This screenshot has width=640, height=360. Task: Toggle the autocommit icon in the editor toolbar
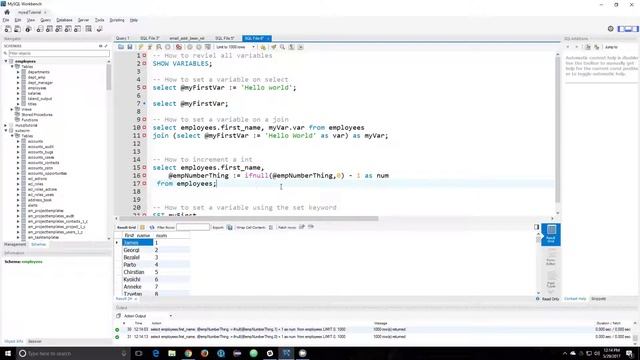click(208, 47)
